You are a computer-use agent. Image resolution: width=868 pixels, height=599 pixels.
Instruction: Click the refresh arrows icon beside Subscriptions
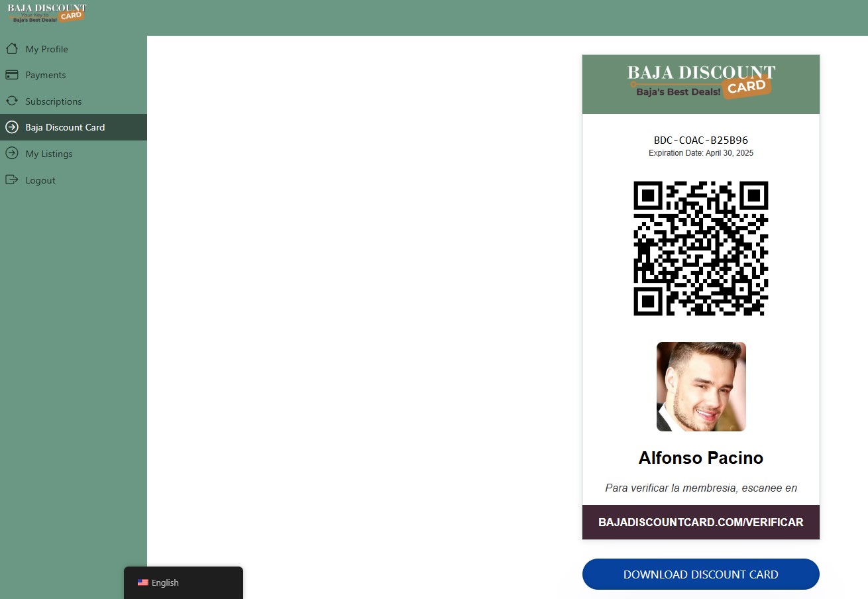(11, 101)
